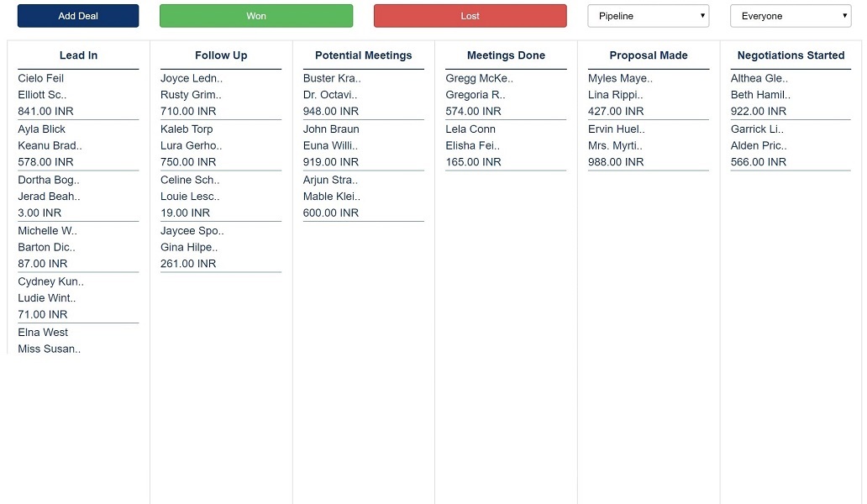Click the Proposal Made column title
Viewport: 867px width, 504px height.
click(648, 55)
